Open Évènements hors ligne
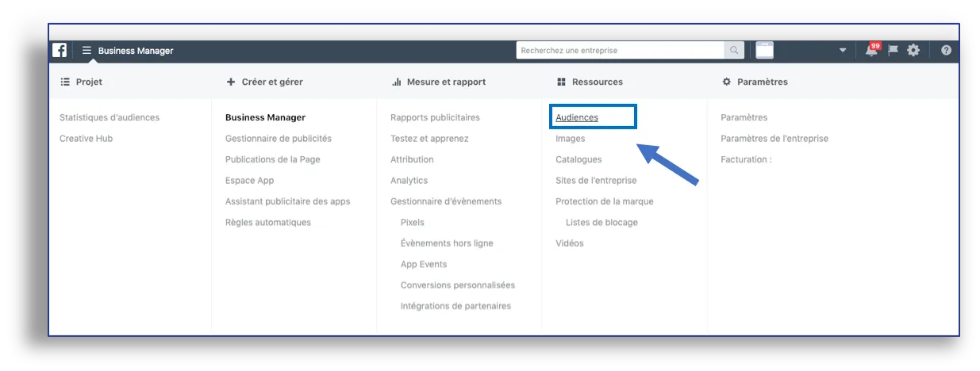Image resolution: width=980 pixels, height=371 pixels. [x=447, y=243]
